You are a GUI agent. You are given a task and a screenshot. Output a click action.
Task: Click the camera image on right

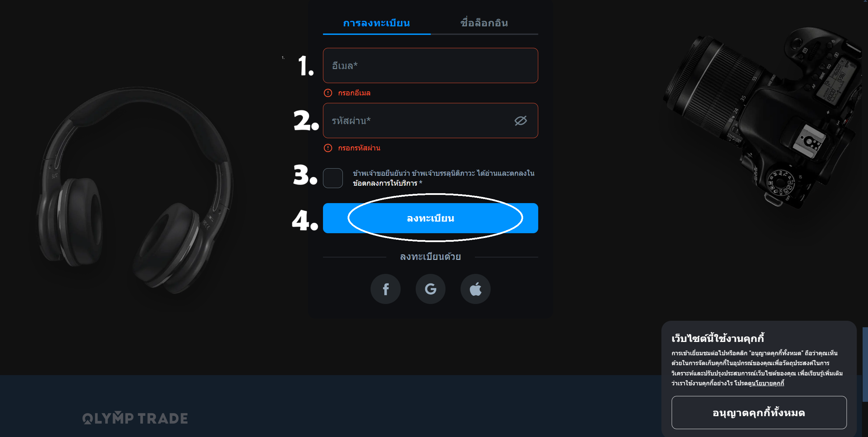coord(763,116)
